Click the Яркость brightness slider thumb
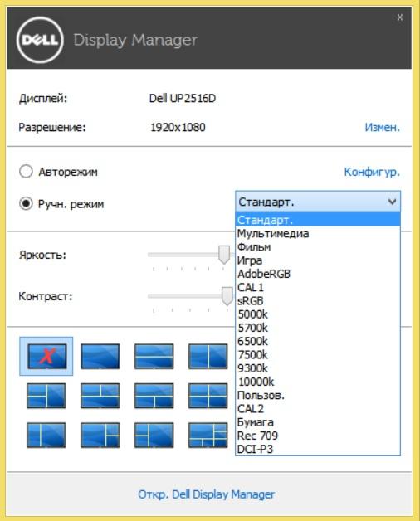The width and height of the screenshot is (420, 521). pos(224,256)
